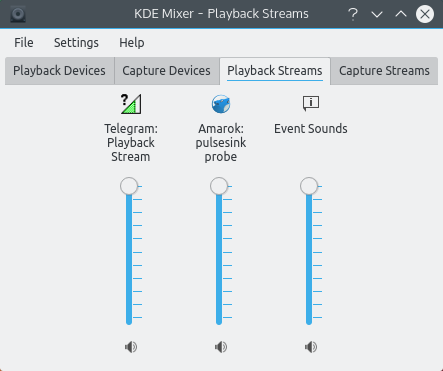Click the Amarok blue app icon
The width and height of the screenshot is (443, 371).
221,104
